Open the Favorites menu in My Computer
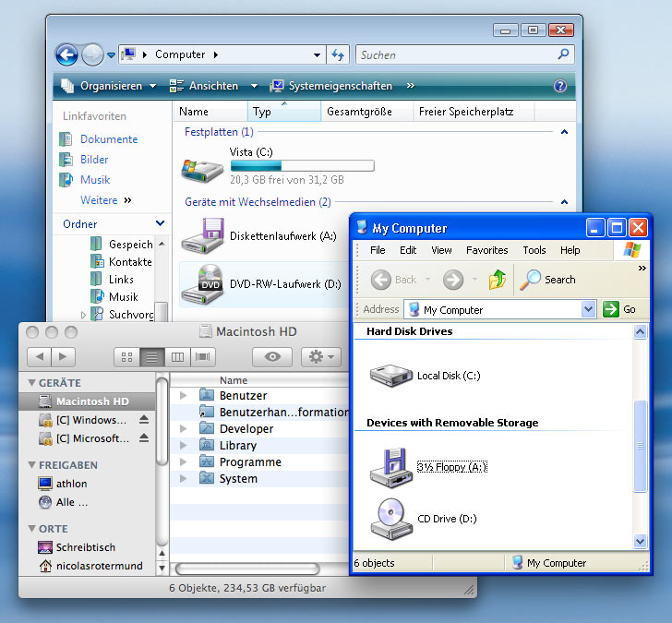 coord(486,250)
